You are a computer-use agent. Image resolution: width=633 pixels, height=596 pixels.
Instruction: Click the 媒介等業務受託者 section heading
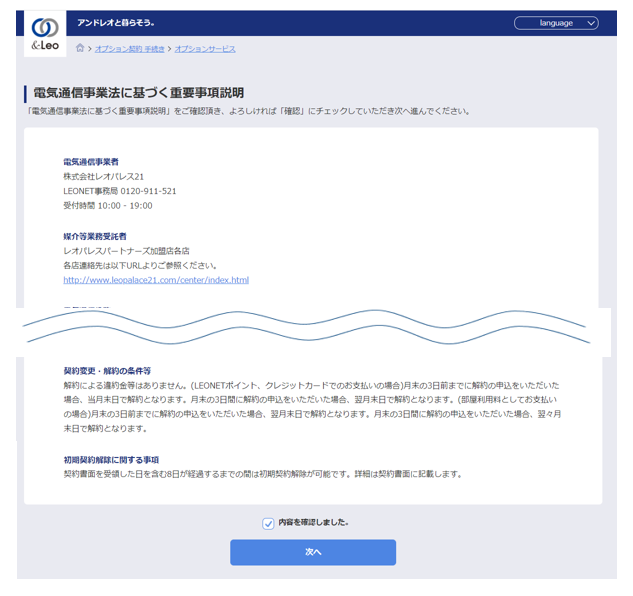[x=95, y=236]
